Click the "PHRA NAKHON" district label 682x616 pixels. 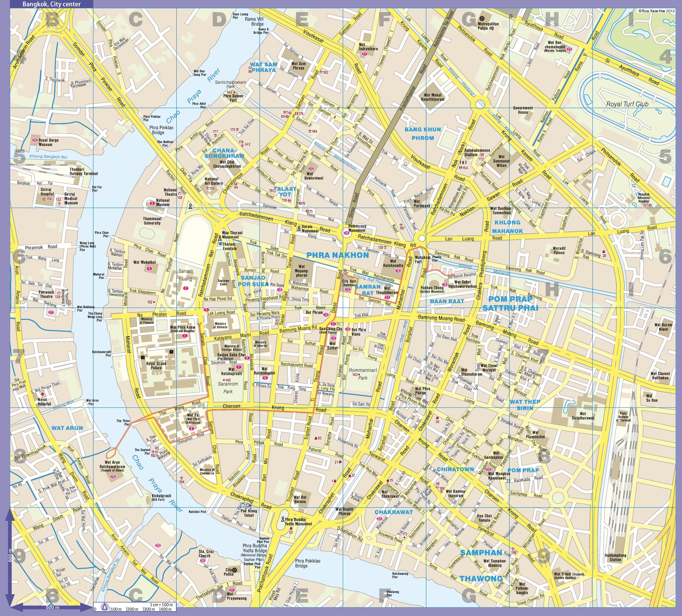click(338, 255)
